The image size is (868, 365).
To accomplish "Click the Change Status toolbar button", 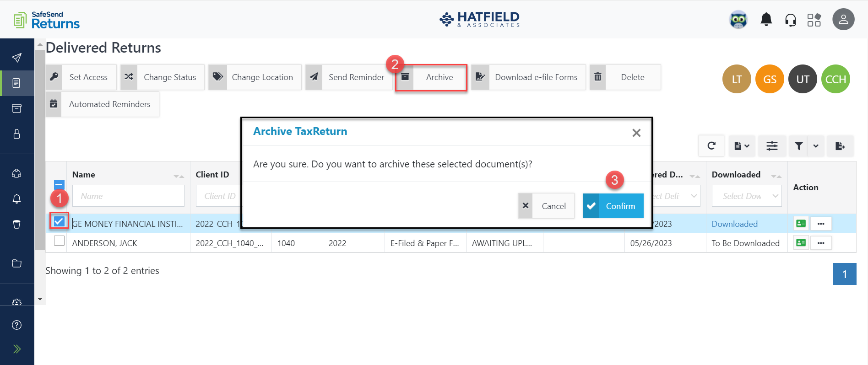I will click(x=162, y=77).
